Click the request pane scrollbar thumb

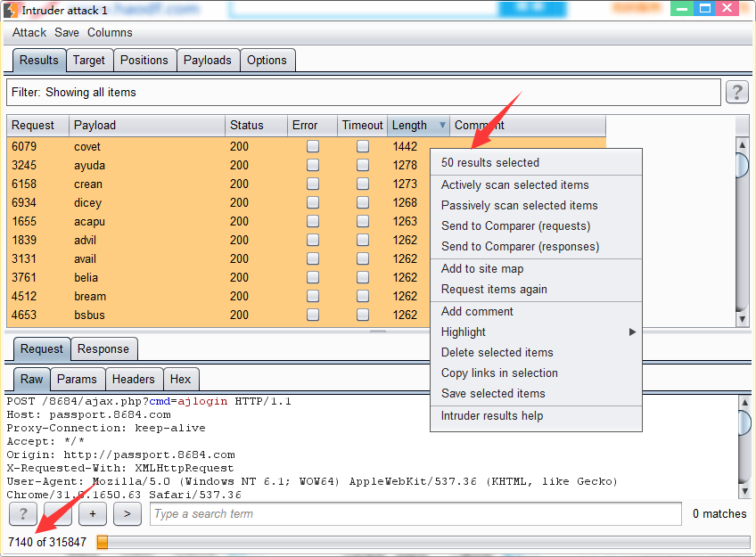click(x=744, y=423)
